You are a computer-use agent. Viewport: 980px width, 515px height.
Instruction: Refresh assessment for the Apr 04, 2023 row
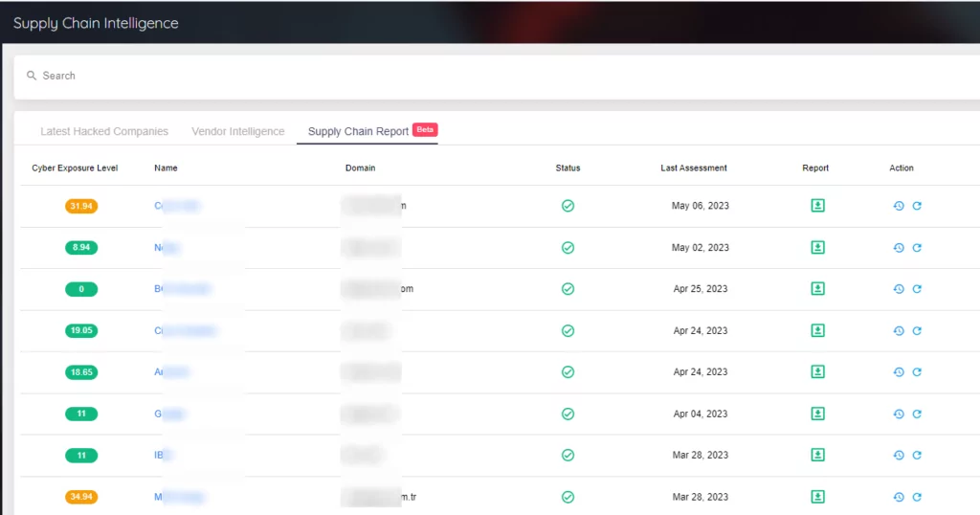pyautogui.click(x=917, y=414)
